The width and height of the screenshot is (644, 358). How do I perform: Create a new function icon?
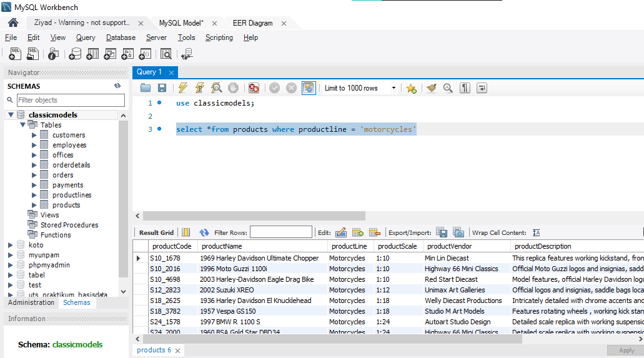pos(146,54)
